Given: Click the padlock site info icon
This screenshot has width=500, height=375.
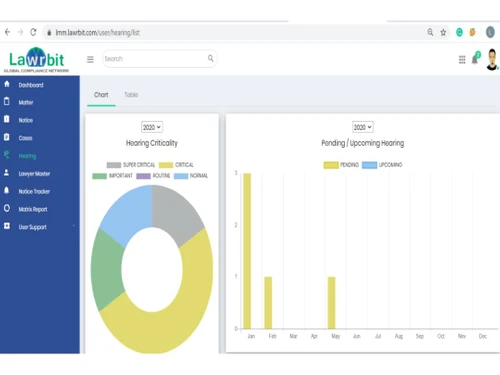Looking at the screenshot, I should coord(49,32).
